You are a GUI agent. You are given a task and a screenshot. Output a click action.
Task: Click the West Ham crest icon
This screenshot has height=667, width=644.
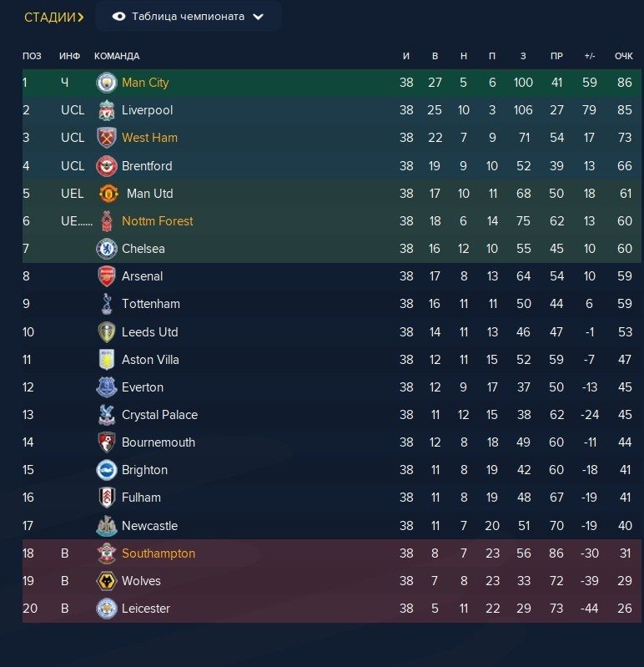[106, 138]
